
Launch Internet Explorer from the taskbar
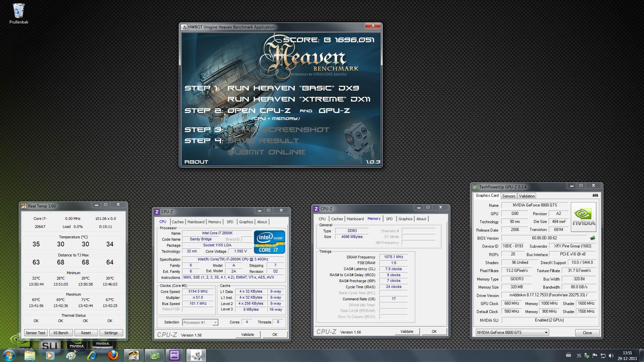92,355
